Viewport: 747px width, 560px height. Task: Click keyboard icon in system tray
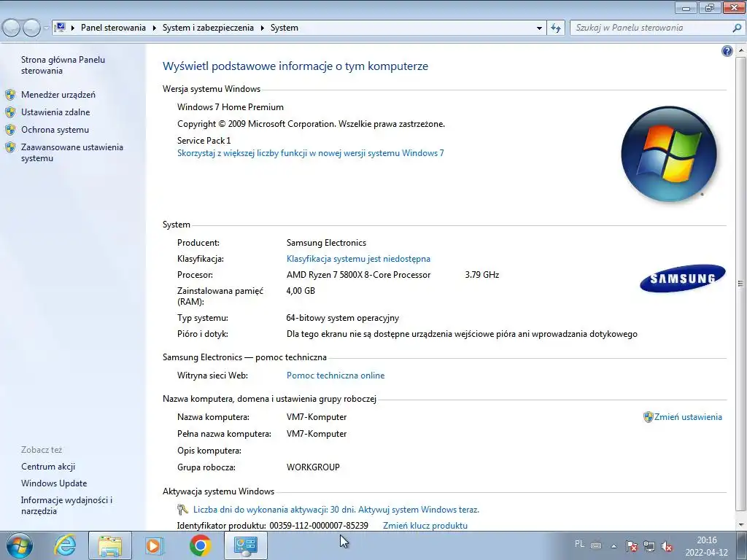coord(596,545)
